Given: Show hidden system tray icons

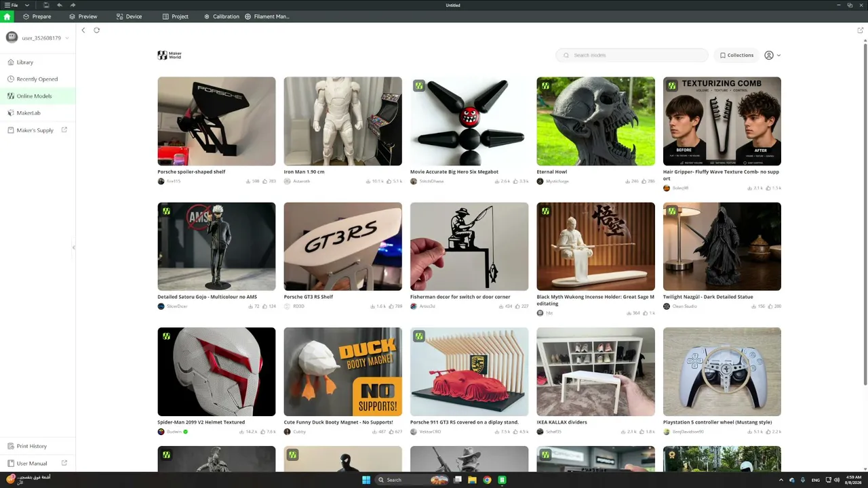Looking at the screenshot, I should pos(781,480).
